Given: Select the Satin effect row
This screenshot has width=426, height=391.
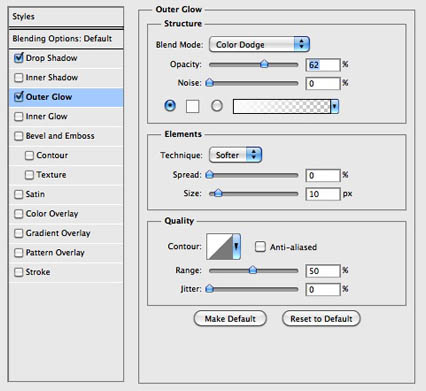Looking at the screenshot, I should coord(66,194).
